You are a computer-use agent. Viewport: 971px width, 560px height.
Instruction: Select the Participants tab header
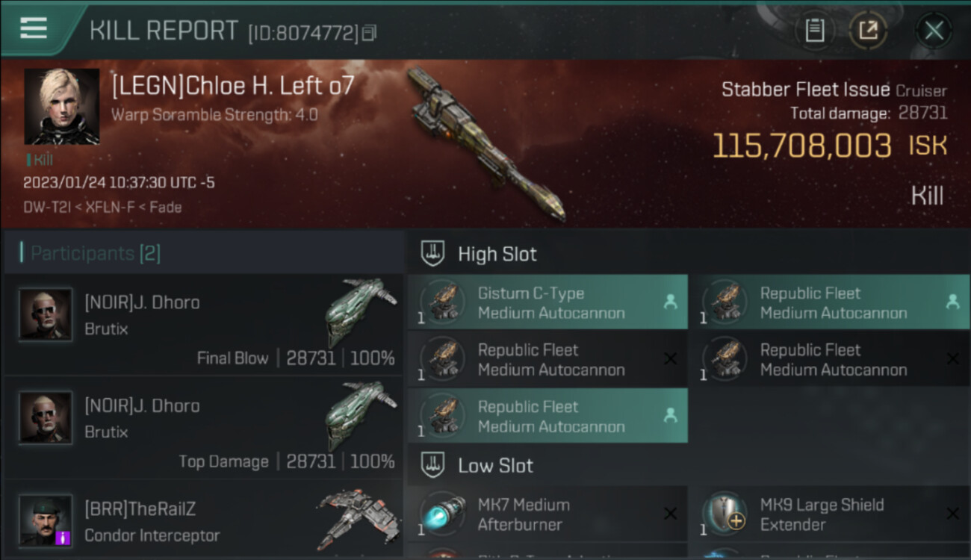90,253
